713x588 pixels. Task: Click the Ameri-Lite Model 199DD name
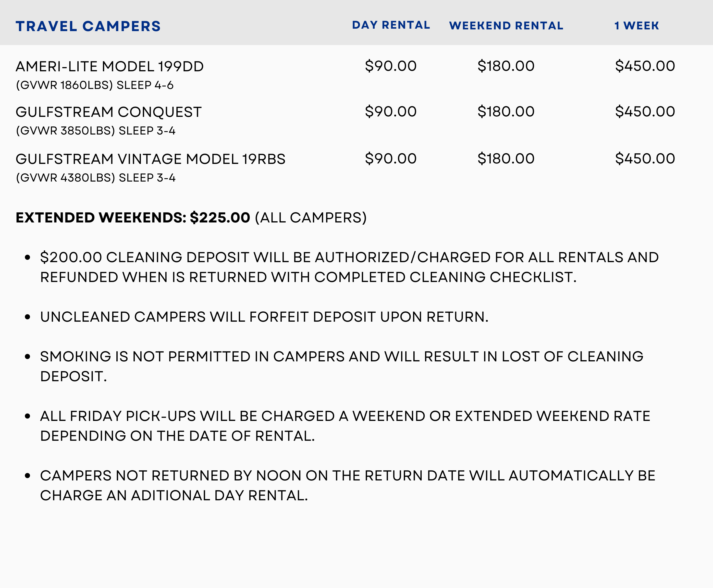pos(110,66)
